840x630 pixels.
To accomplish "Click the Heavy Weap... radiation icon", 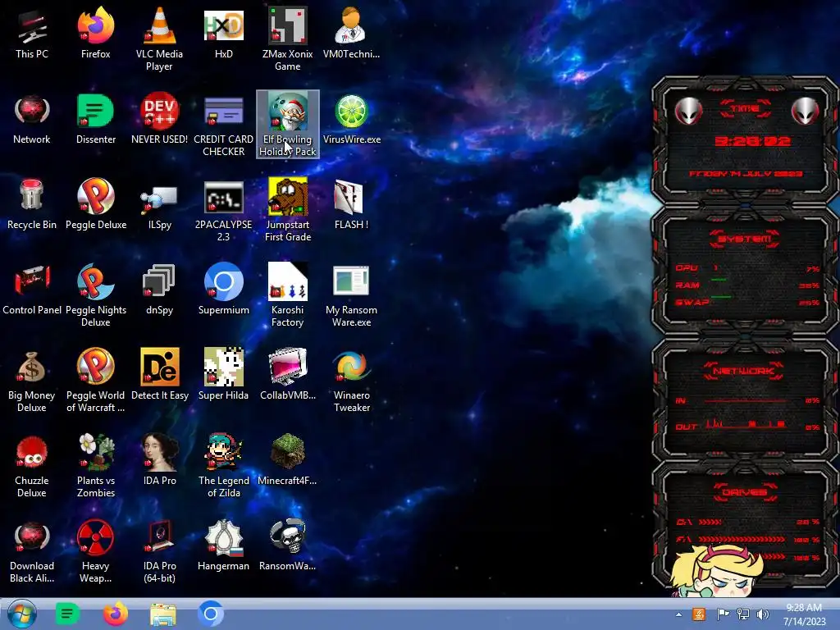I will [x=95, y=550].
